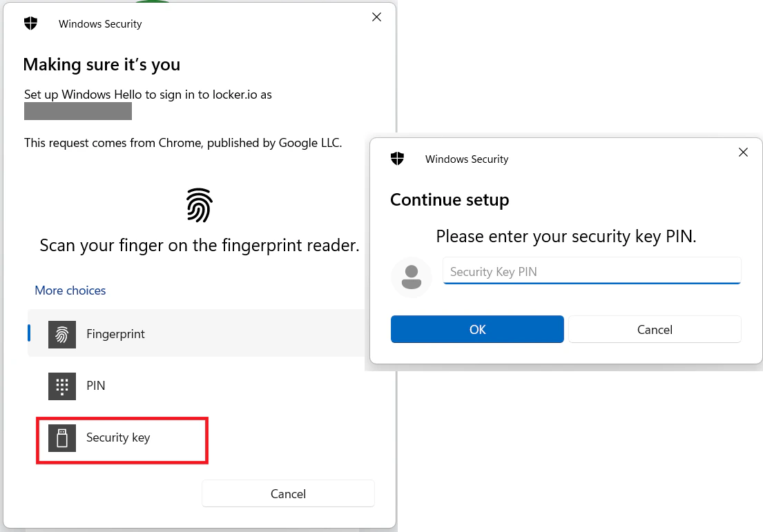Image resolution: width=763 pixels, height=532 pixels.
Task: Click the Windows Security title bar label
Action: (100, 23)
